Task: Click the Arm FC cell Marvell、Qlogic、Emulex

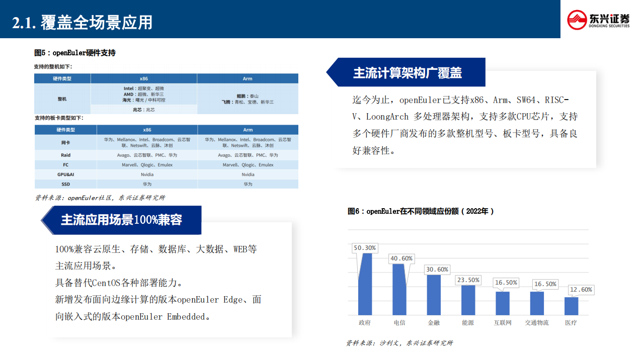Action: pos(248,165)
